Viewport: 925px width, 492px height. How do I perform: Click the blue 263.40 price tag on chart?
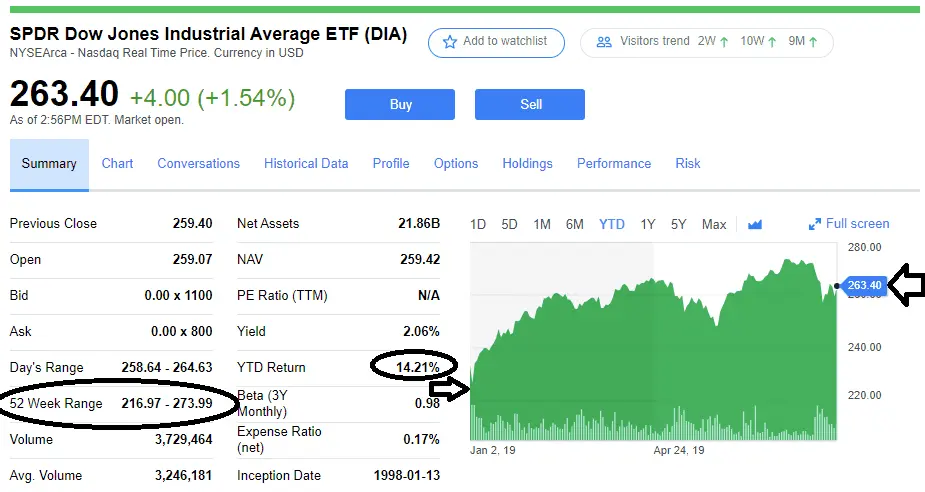pos(864,286)
